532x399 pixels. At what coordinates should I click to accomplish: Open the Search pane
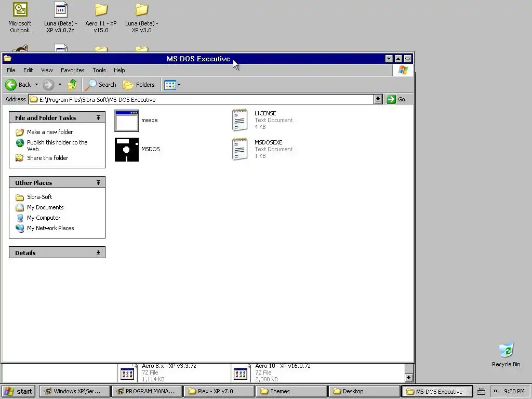(100, 85)
